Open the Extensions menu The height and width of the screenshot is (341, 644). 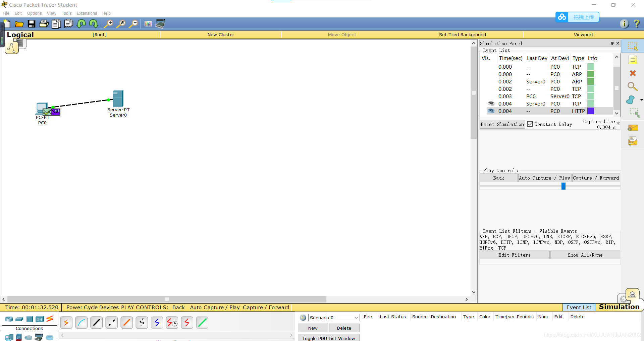[x=87, y=13]
